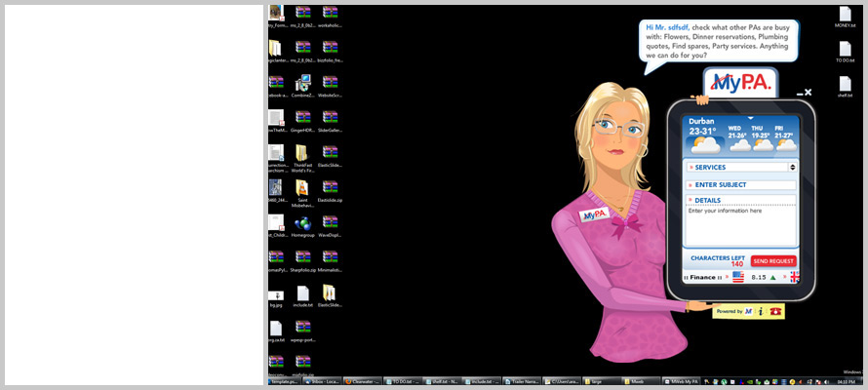Switch to Clearwater Firefox taskbar window
This screenshot has width=868, height=390.
click(363, 381)
